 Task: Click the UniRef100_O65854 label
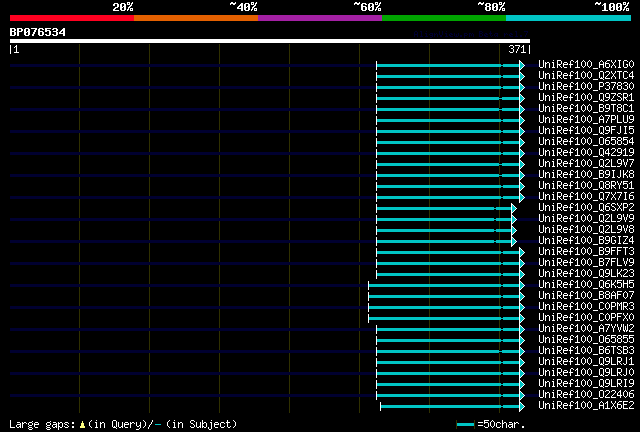(x=586, y=142)
